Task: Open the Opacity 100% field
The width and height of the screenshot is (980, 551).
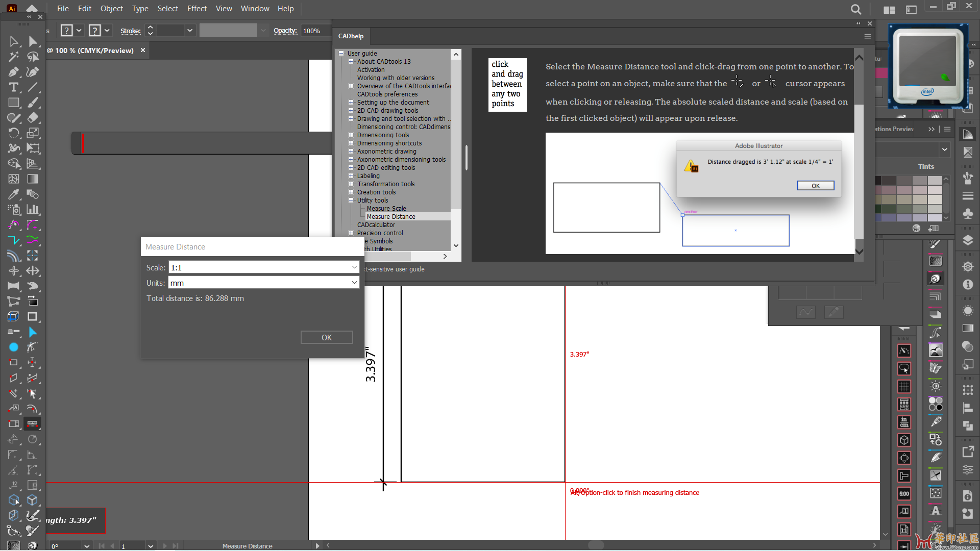Action: click(315, 31)
